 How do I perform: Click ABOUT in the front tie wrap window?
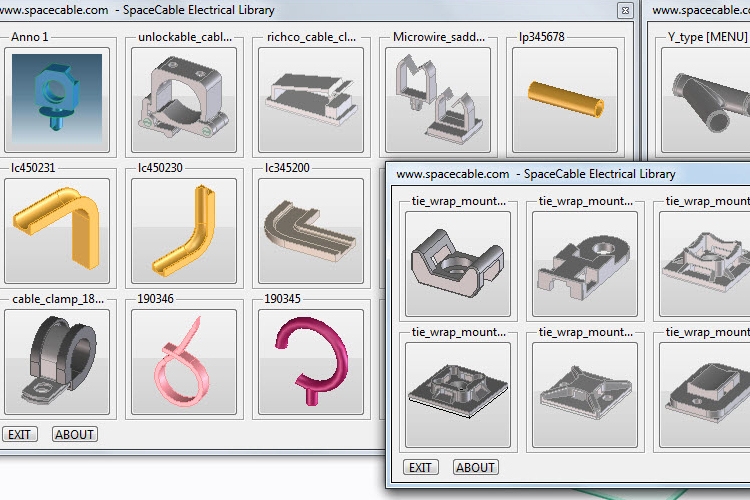click(x=476, y=467)
